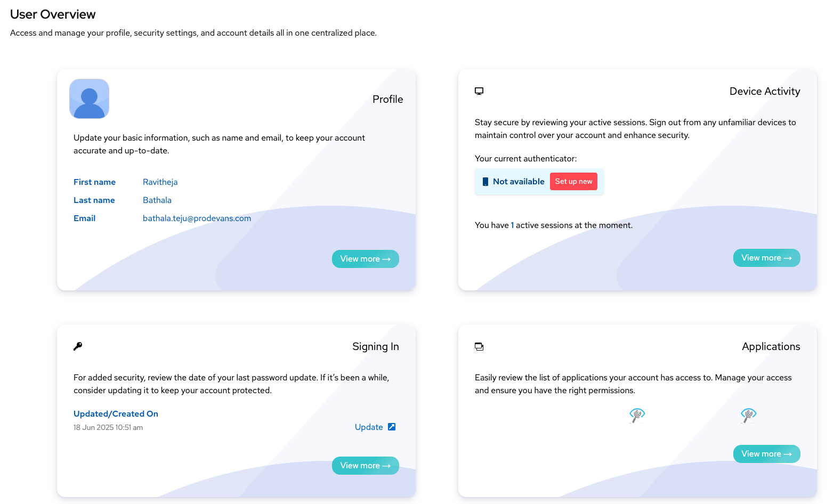Click the Not available authenticator label
Viewport: 834px width, 504px height.
click(519, 182)
